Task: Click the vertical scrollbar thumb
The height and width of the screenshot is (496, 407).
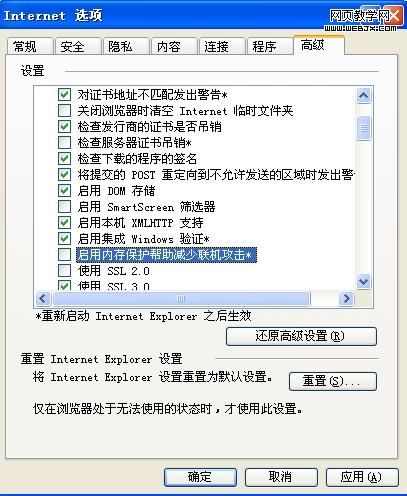Action: click(x=363, y=128)
